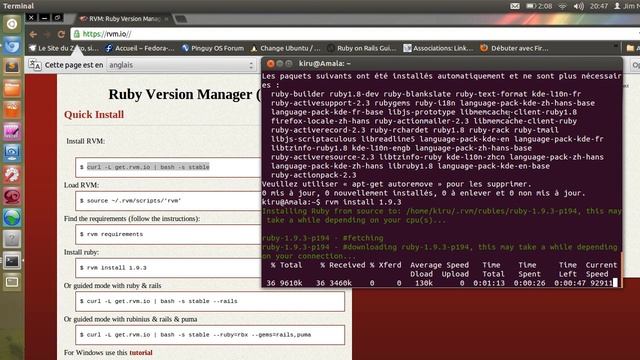
Task: Launch the pink notes editor dock icon
Action: (x=12, y=131)
